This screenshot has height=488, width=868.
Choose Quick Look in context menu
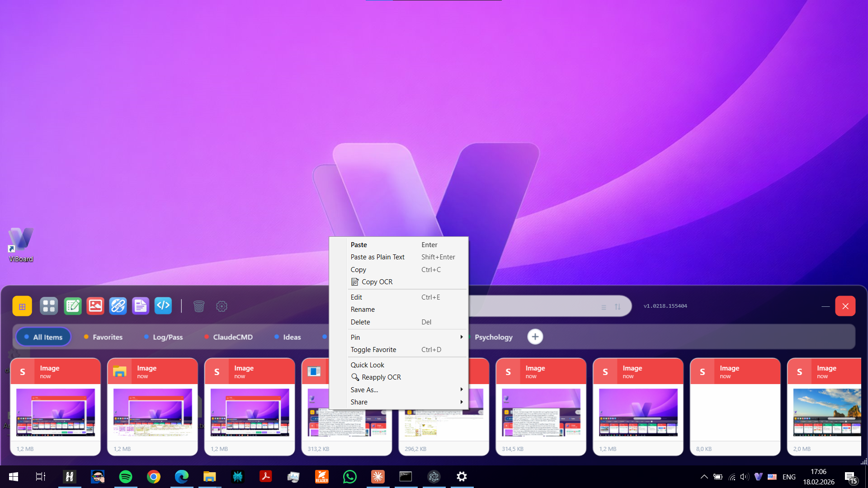[x=367, y=365]
